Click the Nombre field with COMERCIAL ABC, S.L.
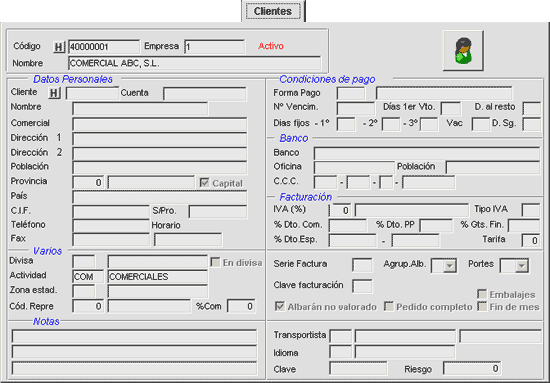The image size is (550, 383). [x=194, y=63]
